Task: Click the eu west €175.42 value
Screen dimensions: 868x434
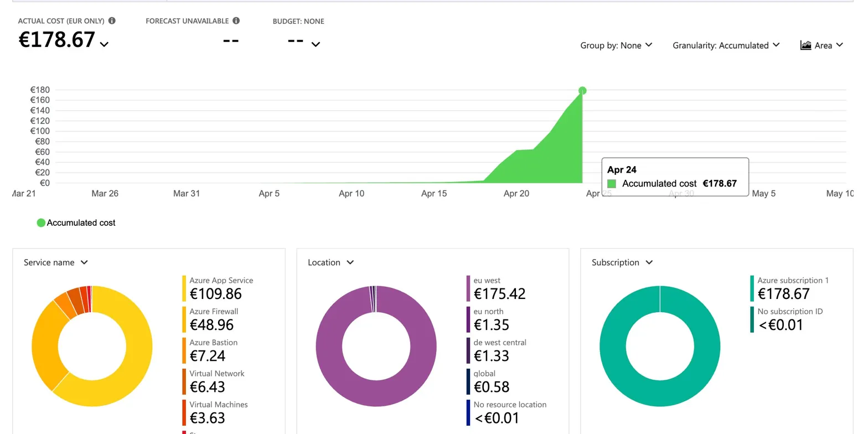Action: pos(499,294)
